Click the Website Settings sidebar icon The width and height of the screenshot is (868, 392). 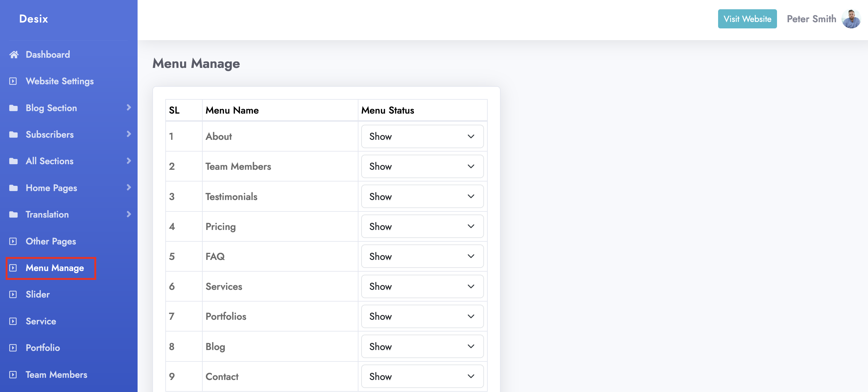point(13,81)
